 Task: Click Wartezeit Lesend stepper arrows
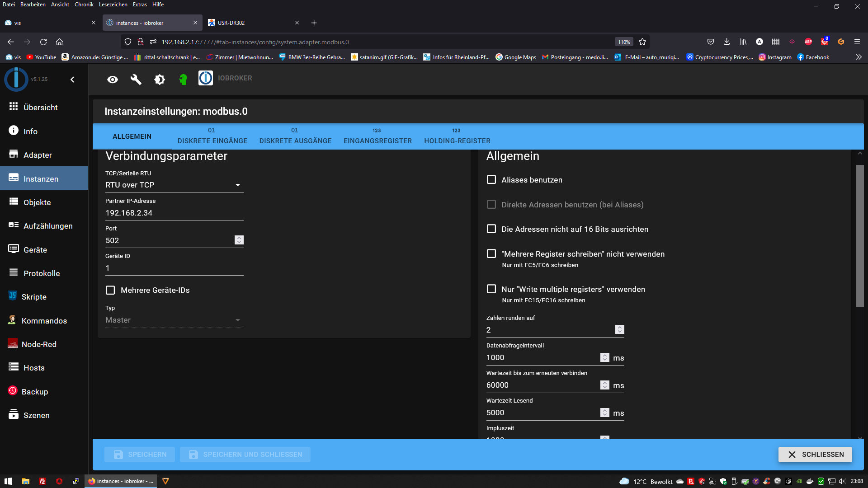click(x=605, y=413)
